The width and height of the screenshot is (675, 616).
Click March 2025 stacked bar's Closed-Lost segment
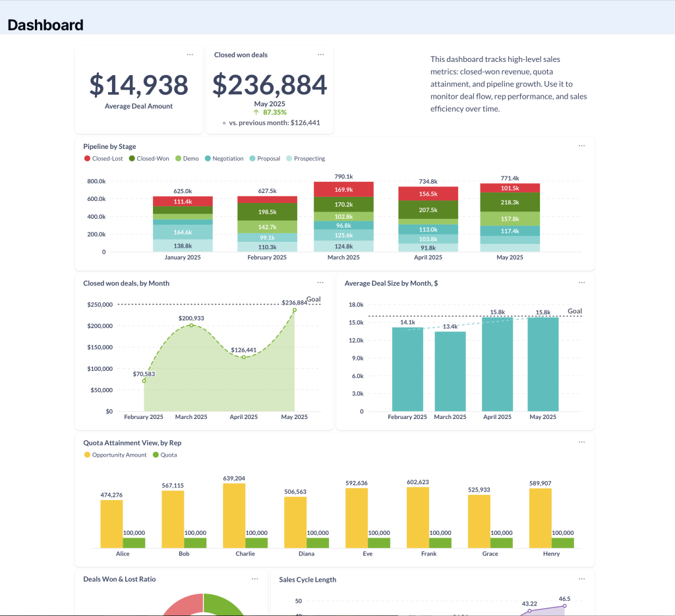343,190
